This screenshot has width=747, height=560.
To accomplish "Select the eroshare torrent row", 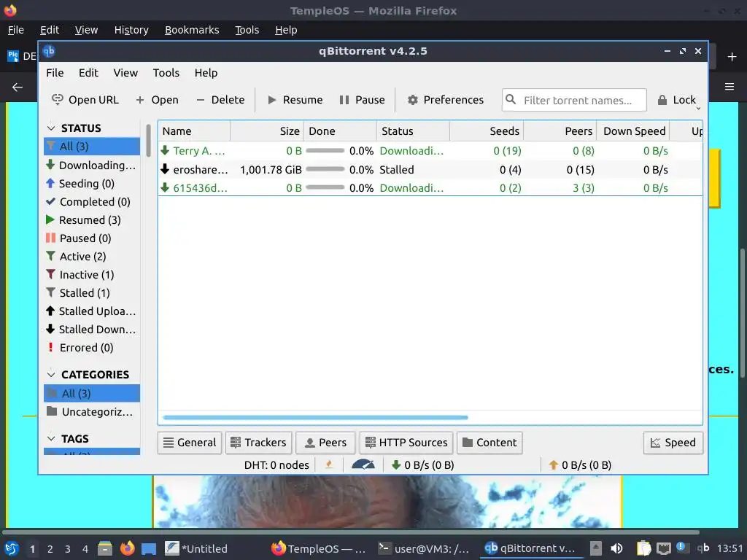I will [430, 169].
